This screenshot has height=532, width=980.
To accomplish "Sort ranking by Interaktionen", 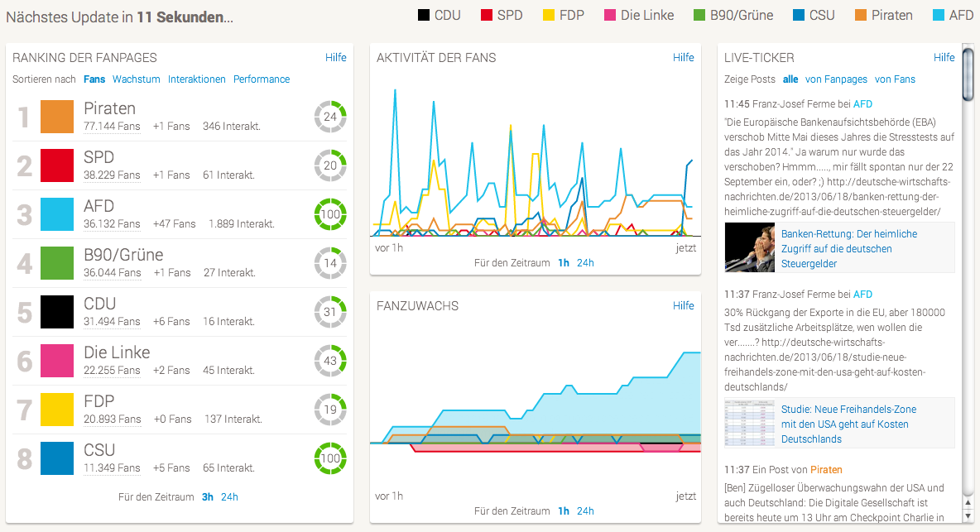I will 197,79.
